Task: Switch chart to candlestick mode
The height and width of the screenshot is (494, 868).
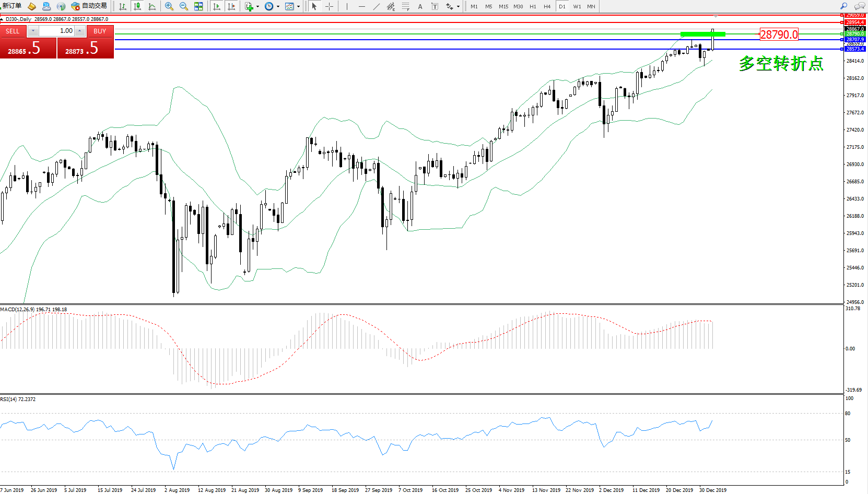Action: pyautogui.click(x=137, y=6)
